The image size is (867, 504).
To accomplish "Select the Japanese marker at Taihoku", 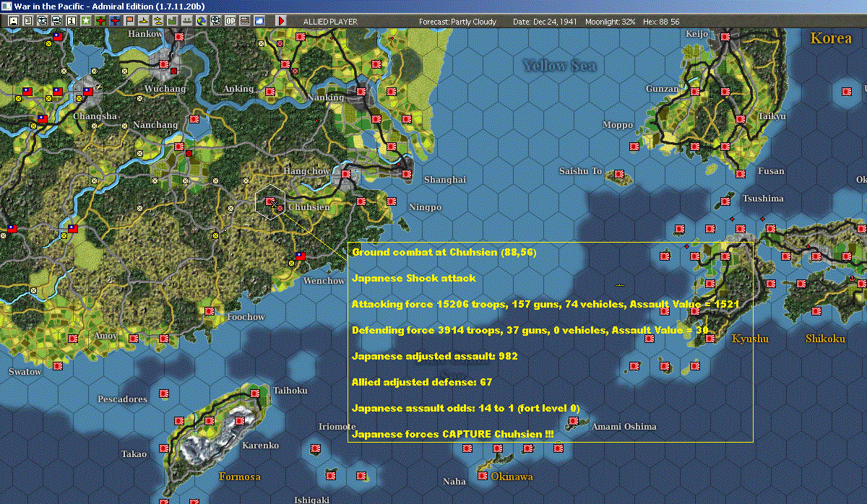I will pyautogui.click(x=255, y=393).
